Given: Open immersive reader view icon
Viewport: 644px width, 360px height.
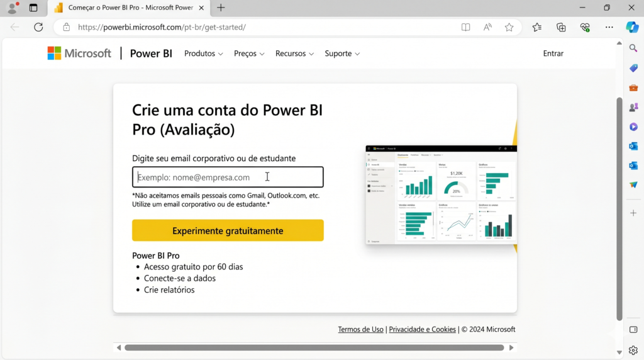Looking at the screenshot, I should click(465, 27).
